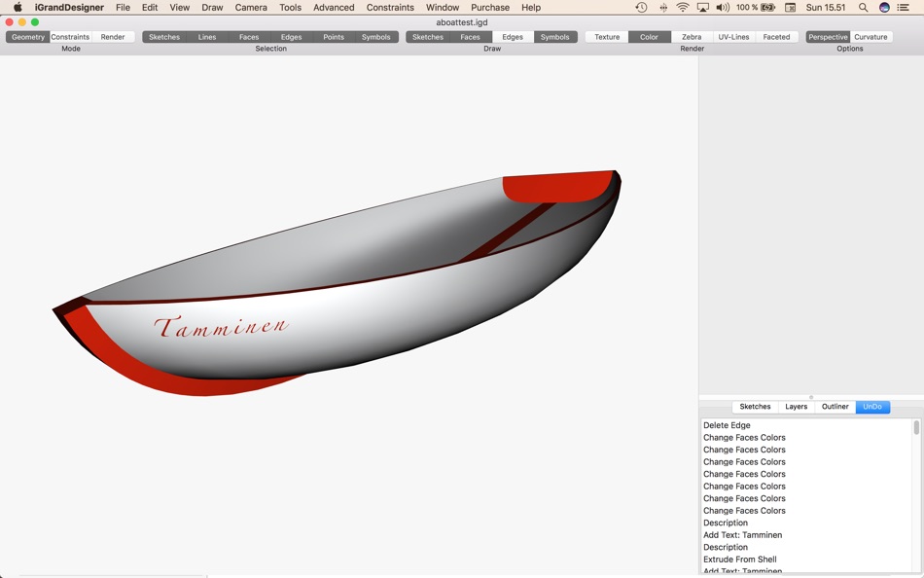924x578 pixels.
Task: Show battery status at 100 %
Action: coord(756,7)
